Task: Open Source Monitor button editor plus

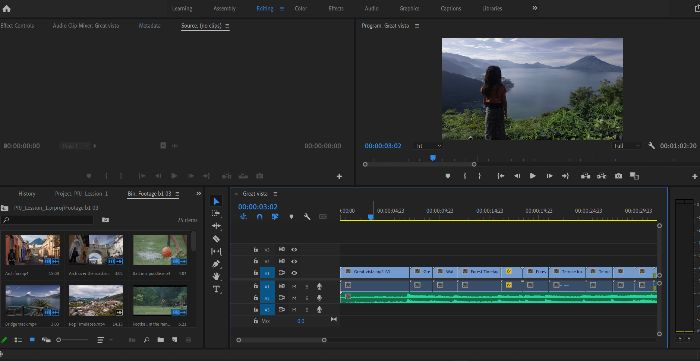Action: (x=339, y=177)
